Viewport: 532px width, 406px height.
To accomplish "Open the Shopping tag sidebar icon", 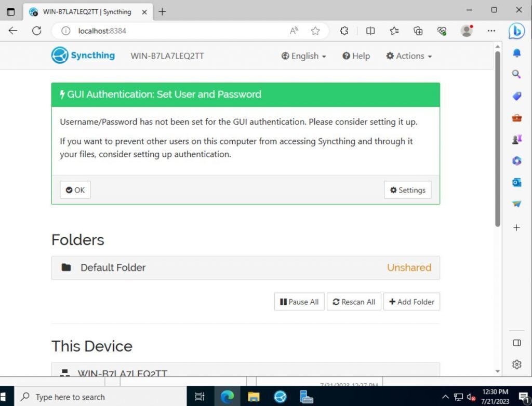I will click(x=517, y=97).
